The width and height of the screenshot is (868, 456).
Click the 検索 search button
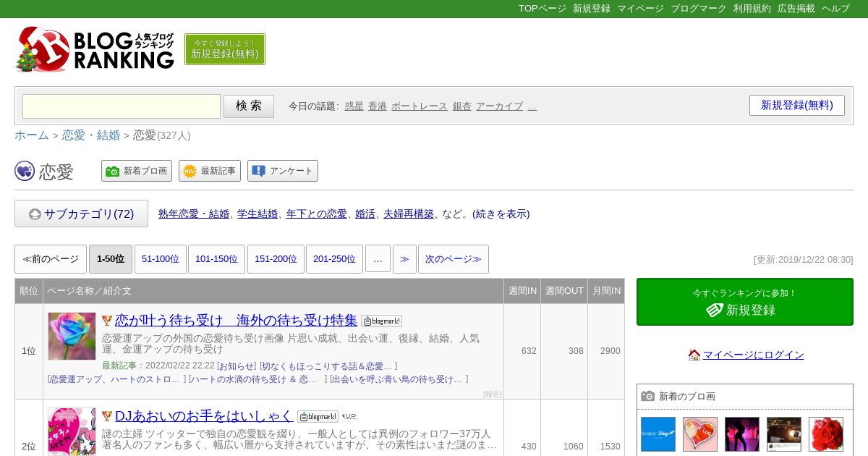[249, 106]
